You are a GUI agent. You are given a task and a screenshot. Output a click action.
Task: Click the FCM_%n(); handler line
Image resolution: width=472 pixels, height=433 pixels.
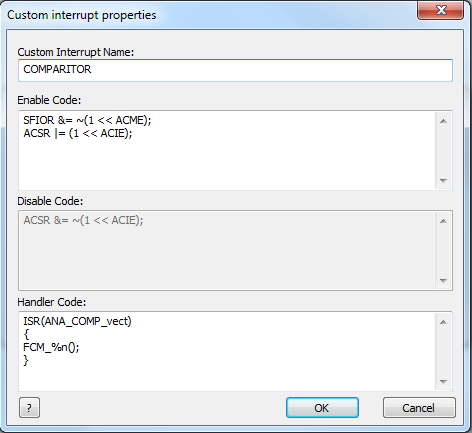[x=51, y=347]
